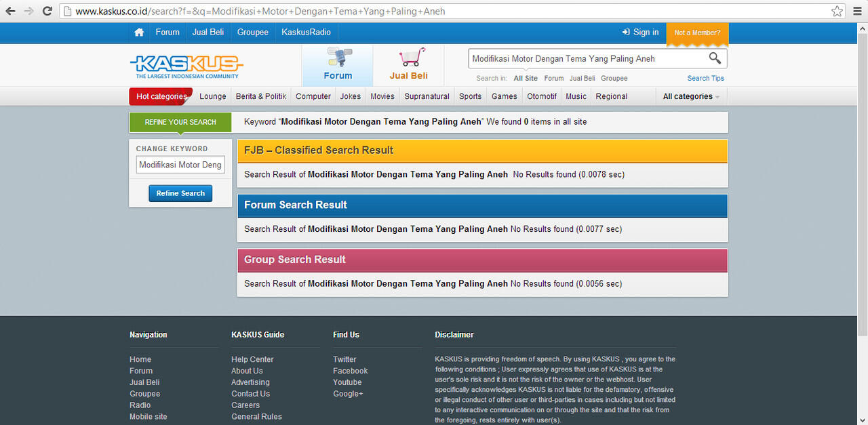Screen dimensions: 868x425
Task: Click the Forum icon with trophy graphic
Action: 337,58
